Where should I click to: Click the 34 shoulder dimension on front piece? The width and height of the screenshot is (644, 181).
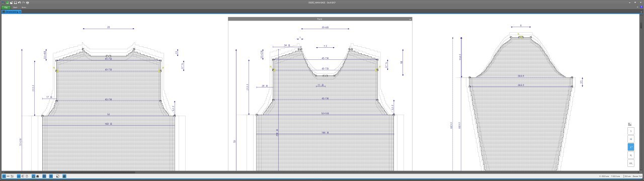287,45
